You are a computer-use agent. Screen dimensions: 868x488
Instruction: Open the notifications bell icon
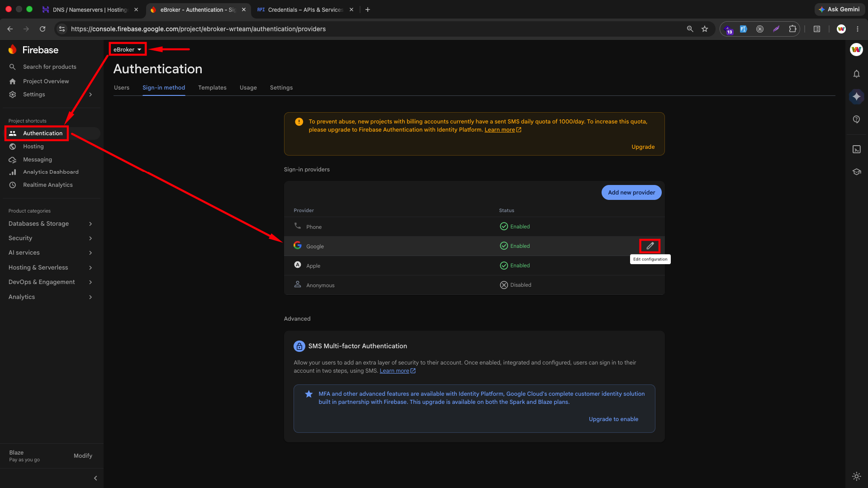point(856,74)
